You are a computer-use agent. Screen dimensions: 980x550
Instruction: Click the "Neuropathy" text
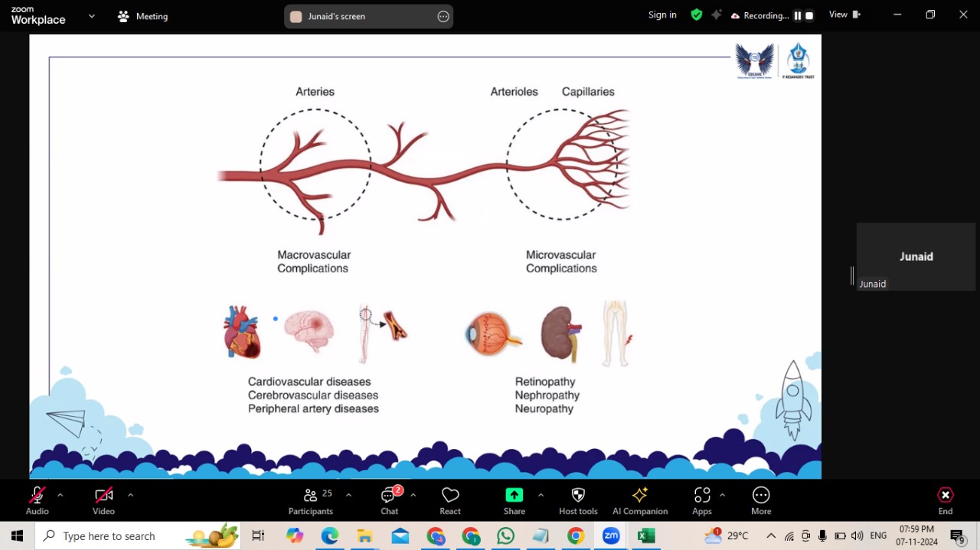pyautogui.click(x=544, y=409)
